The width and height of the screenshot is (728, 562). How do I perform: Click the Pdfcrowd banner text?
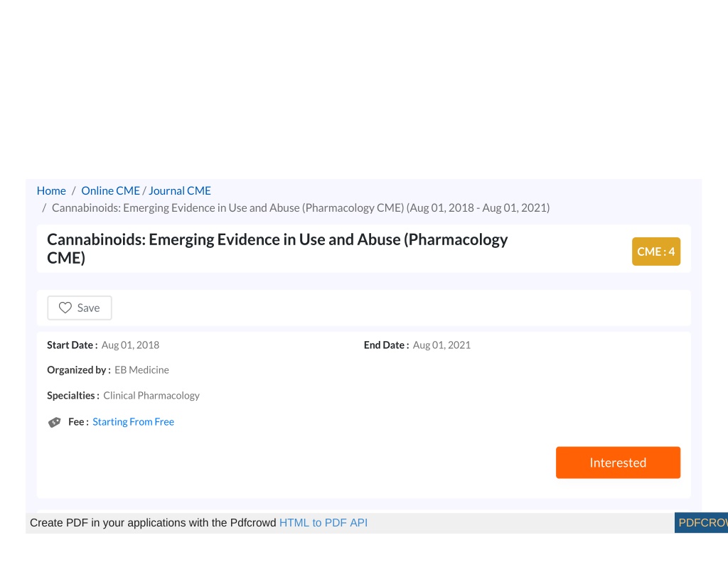click(153, 523)
